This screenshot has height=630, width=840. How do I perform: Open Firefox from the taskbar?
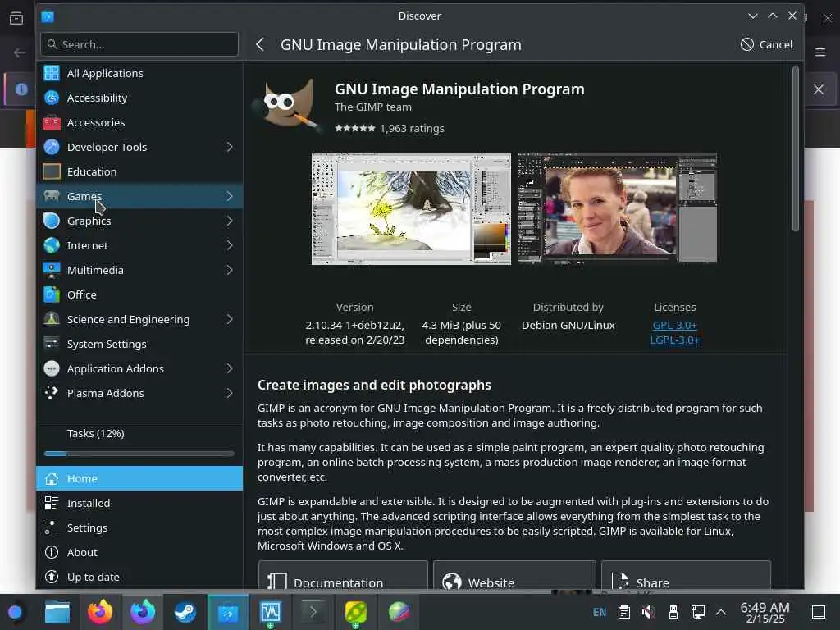click(x=100, y=612)
